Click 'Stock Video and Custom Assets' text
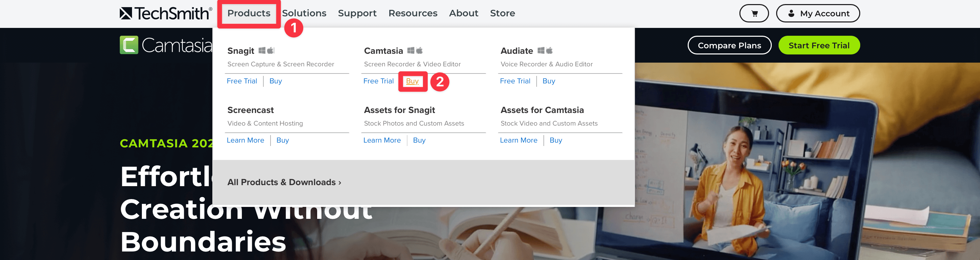 pos(549,123)
